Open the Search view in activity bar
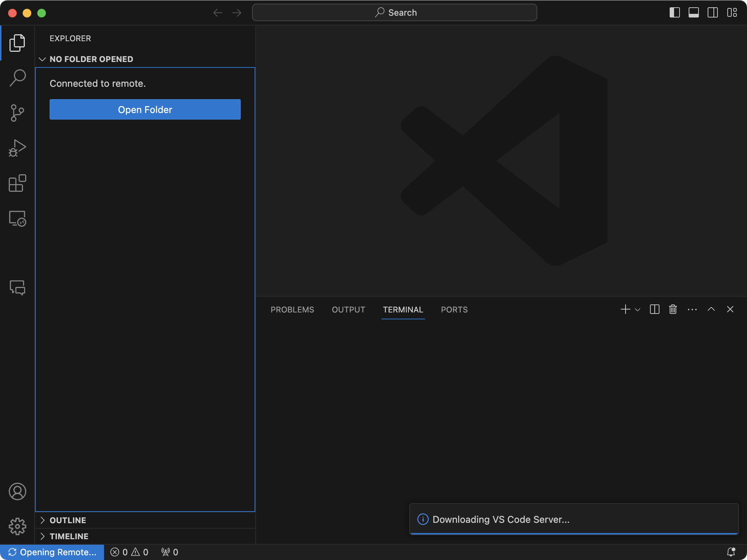Screen dimensions: 747x560 pos(17,78)
